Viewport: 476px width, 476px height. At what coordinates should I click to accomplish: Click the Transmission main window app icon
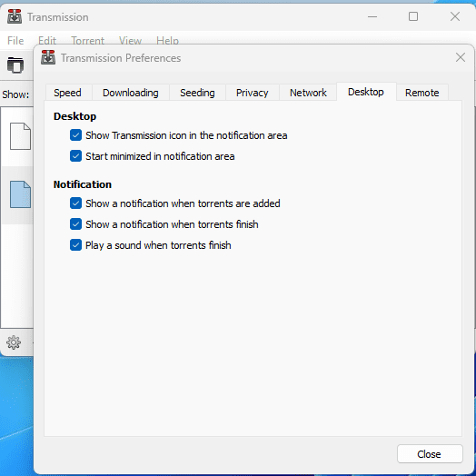pyautogui.click(x=15, y=16)
